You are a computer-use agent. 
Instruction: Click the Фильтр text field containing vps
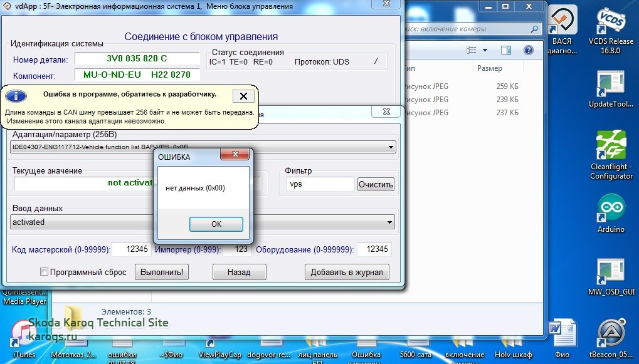320,184
